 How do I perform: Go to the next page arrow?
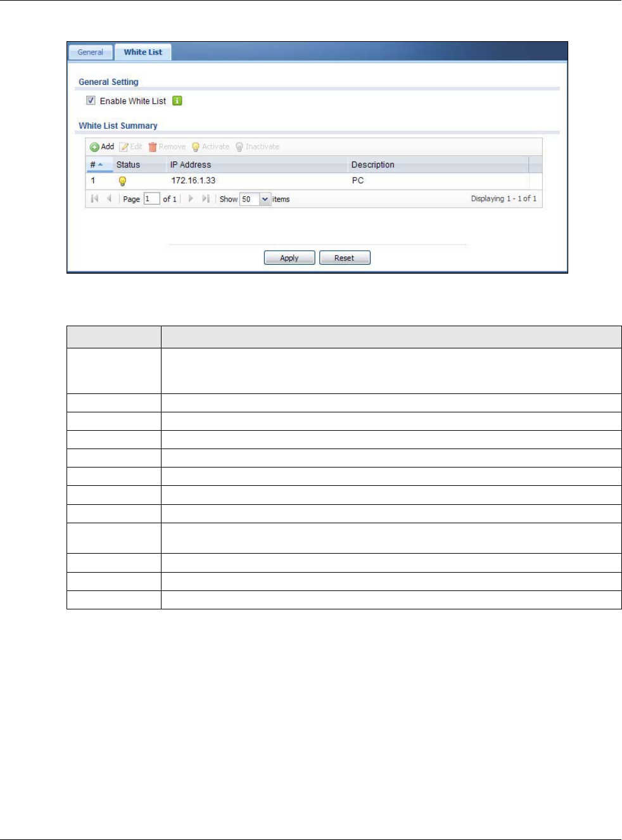click(x=191, y=199)
